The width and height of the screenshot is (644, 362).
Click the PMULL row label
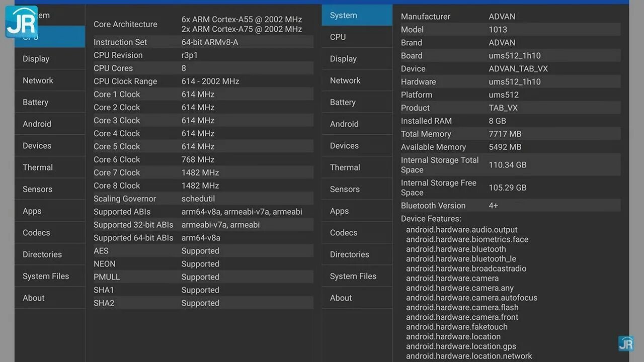tap(107, 277)
